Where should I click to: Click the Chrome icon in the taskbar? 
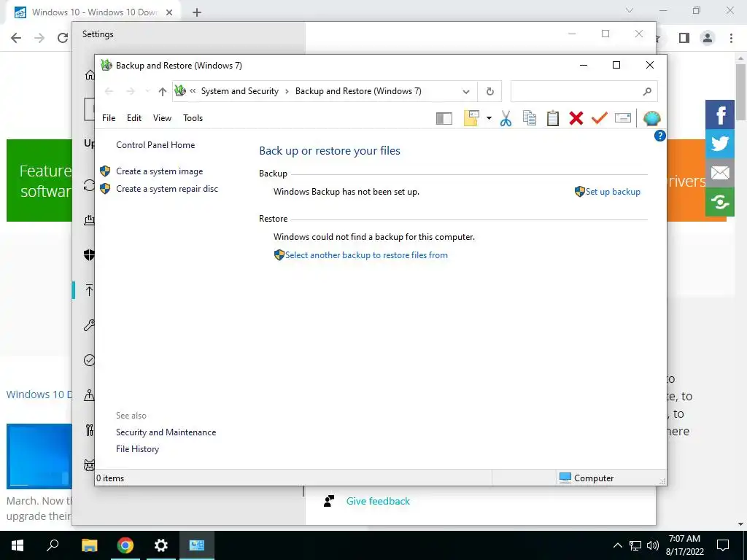(x=125, y=545)
